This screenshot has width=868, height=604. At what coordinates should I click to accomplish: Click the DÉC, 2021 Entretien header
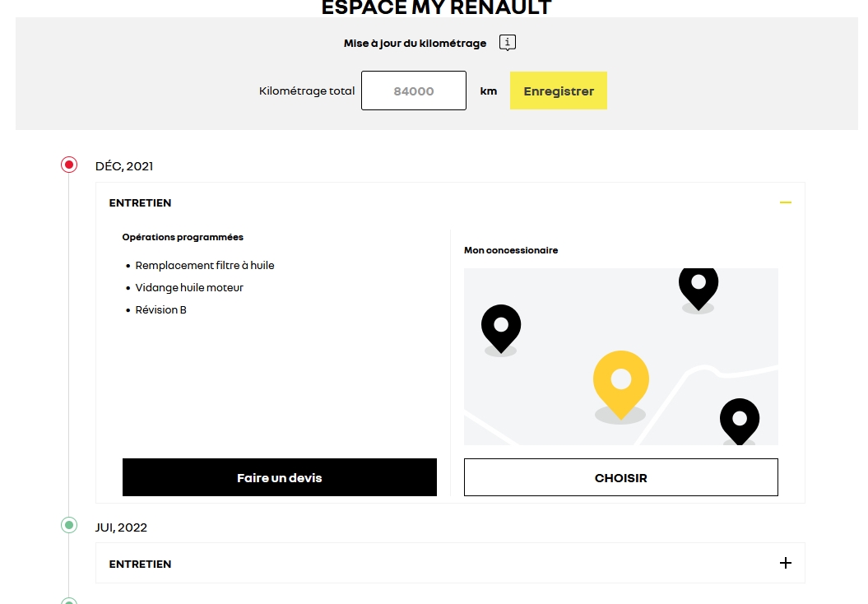[x=140, y=202]
